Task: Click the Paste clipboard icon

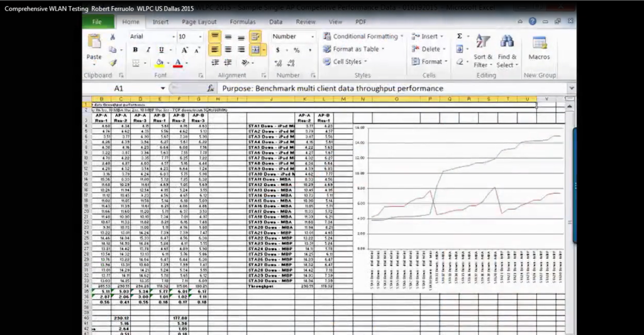Action: [94, 42]
